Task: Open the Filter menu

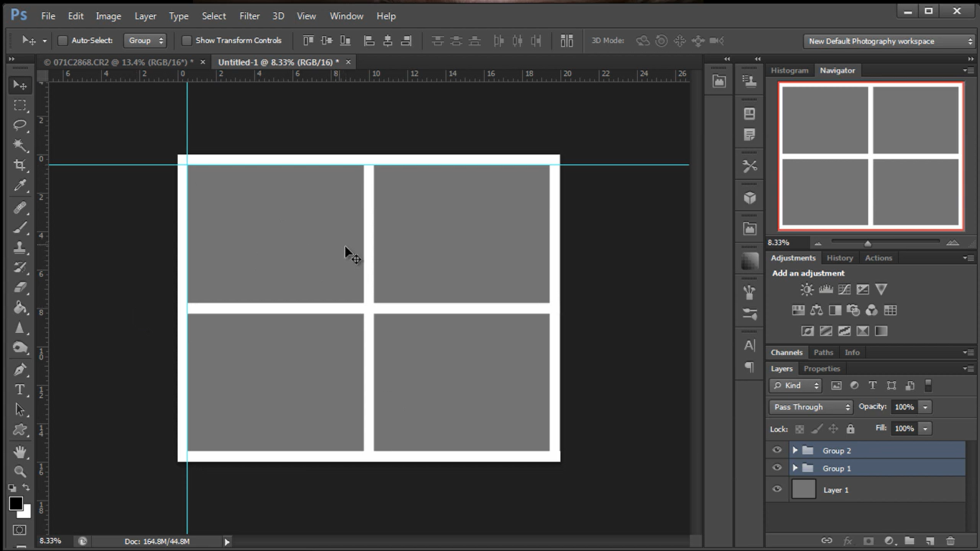Action: point(249,15)
